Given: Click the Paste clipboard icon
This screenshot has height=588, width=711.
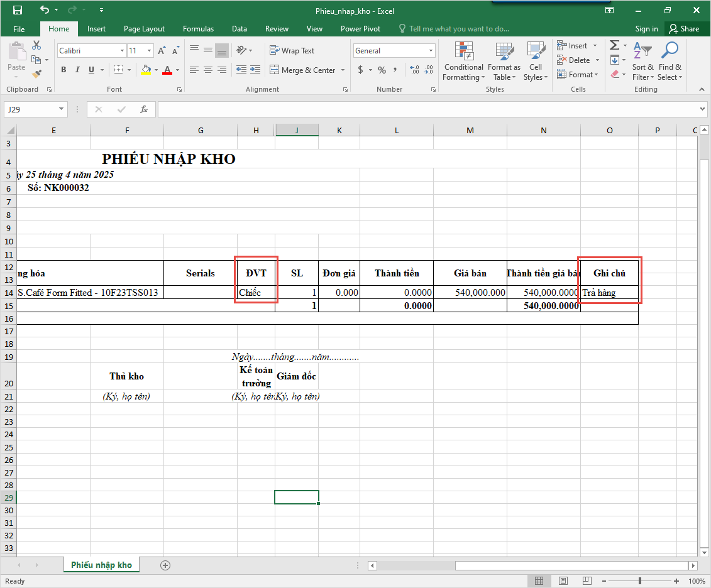Looking at the screenshot, I should click(x=17, y=51).
